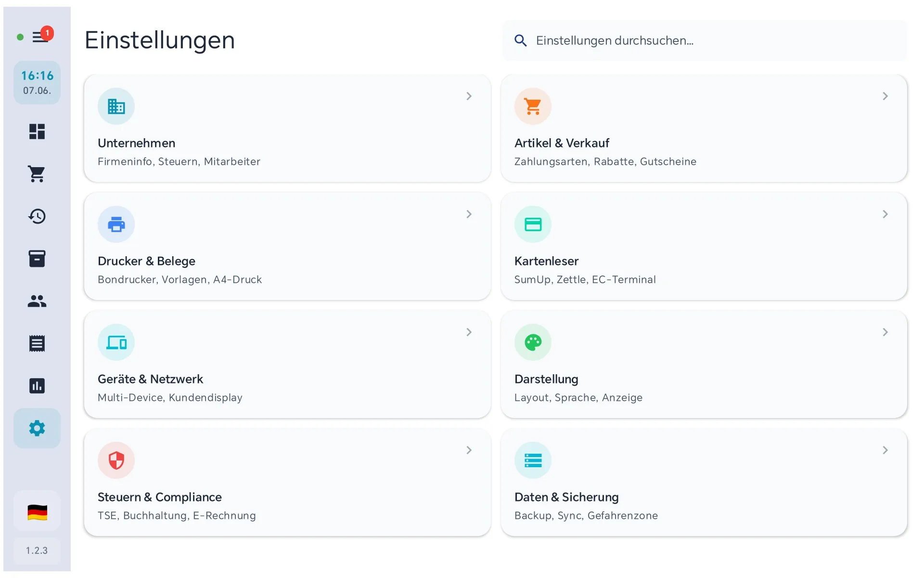Open the dashboard tiles sidebar icon
924x578 pixels.
click(37, 131)
